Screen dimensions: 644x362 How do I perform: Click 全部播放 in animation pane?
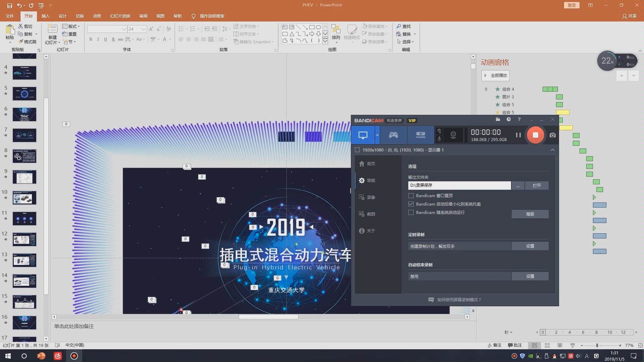(496, 76)
